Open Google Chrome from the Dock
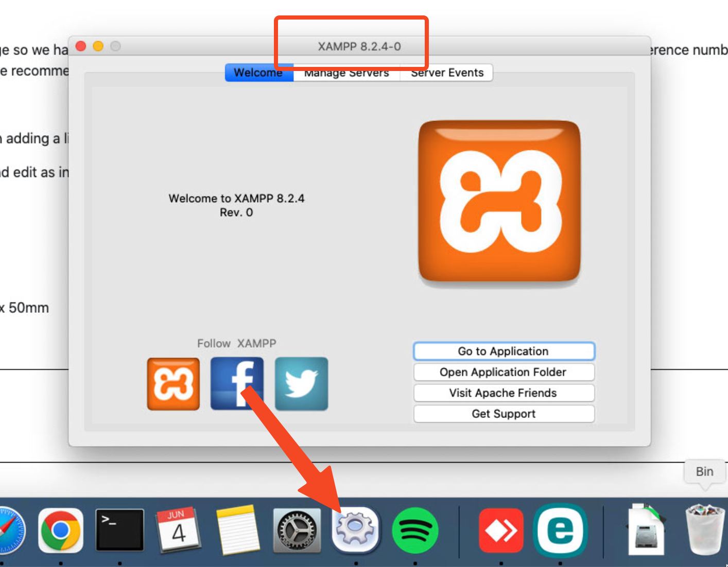This screenshot has height=567, width=728. pos(61,530)
